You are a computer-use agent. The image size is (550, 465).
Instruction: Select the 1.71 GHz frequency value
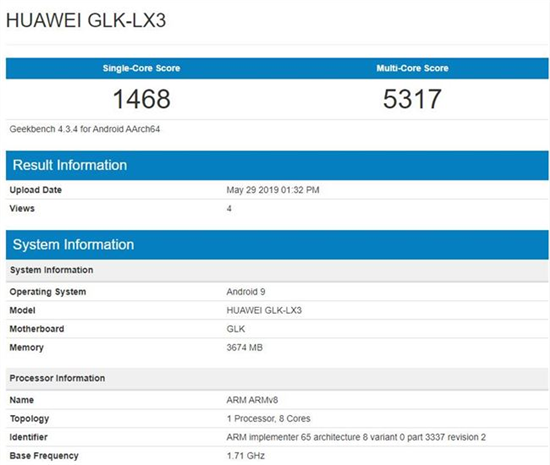[x=246, y=456]
